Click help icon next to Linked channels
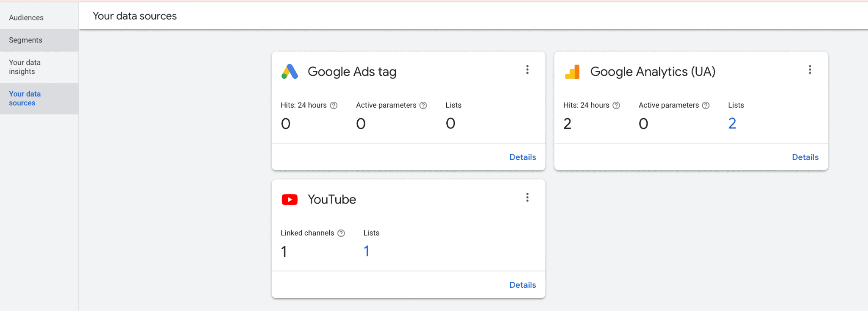The image size is (868, 311). [x=341, y=233]
